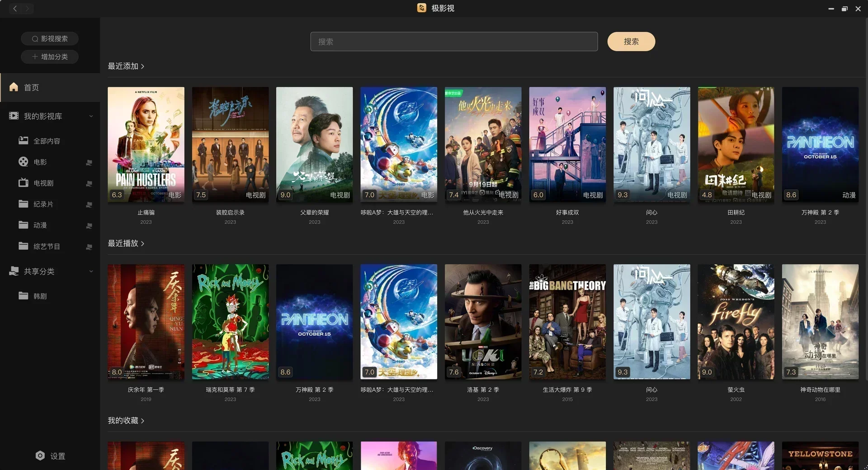The image size is (868, 470).
Task: Open the Yellowstone poster in 我的收藏
Action: [x=820, y=456]
